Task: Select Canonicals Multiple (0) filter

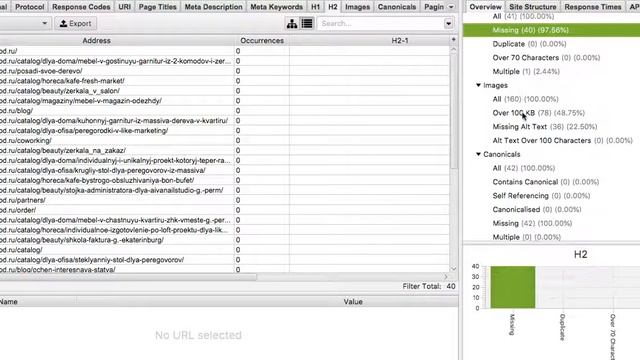Action: 527,237
